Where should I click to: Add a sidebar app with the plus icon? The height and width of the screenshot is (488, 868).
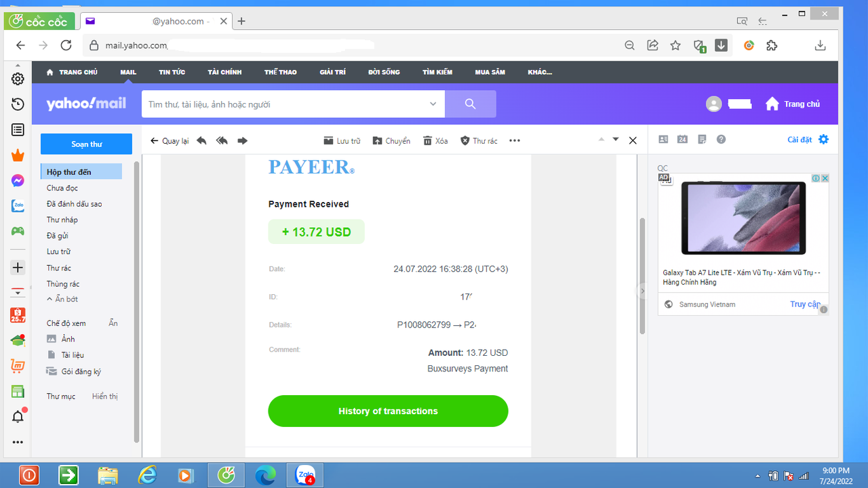pyautogui.click(x=18, y=268)
